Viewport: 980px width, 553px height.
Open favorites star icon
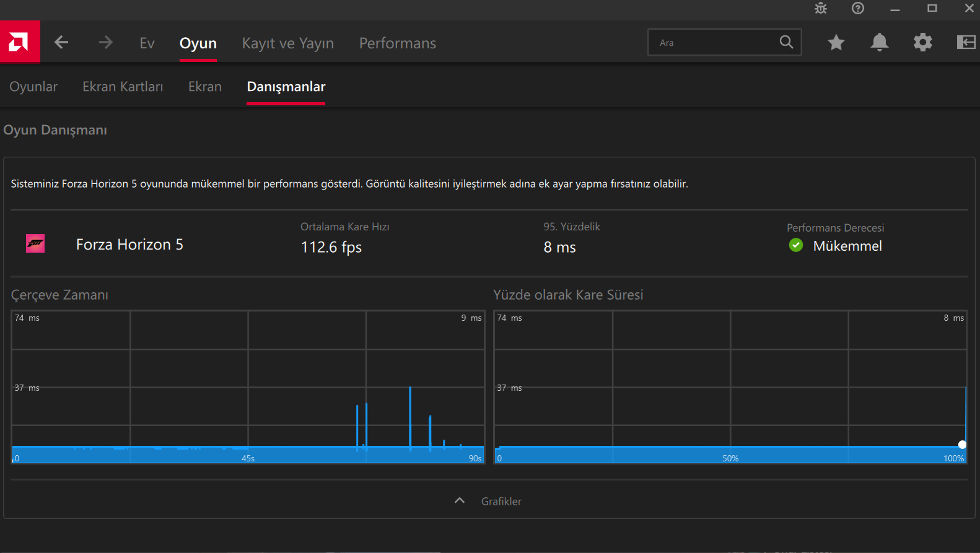tap(836, 42)
